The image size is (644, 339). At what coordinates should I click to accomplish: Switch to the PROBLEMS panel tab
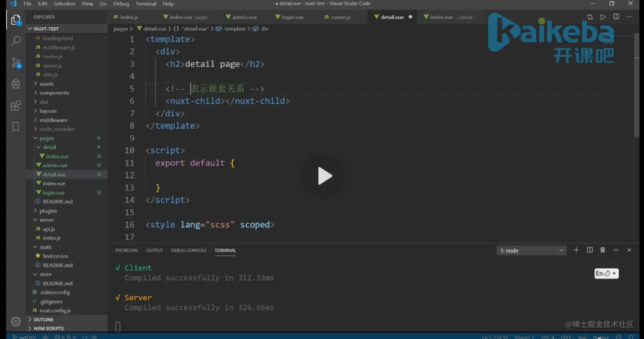(126, 250)
